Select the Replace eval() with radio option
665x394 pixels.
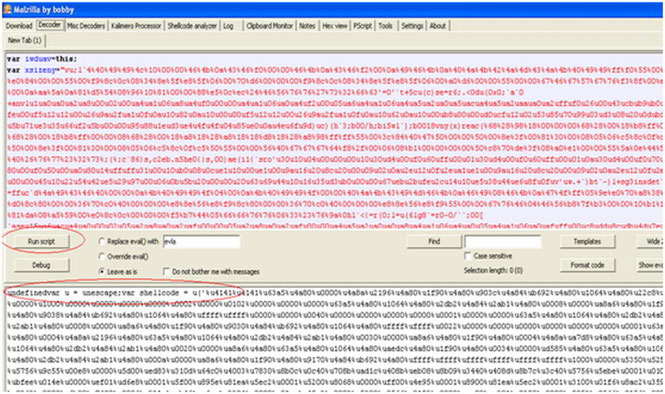coord(101,241)
